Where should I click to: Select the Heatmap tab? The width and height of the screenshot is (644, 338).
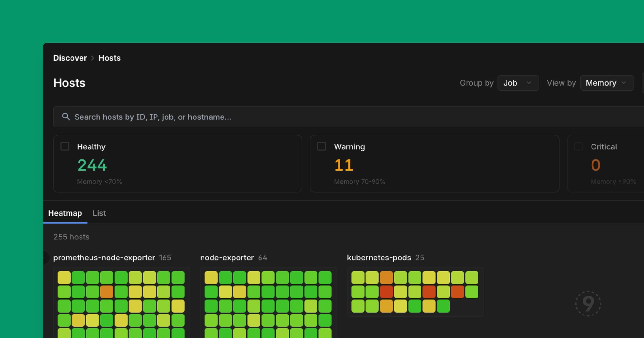(x=65, y=213)
